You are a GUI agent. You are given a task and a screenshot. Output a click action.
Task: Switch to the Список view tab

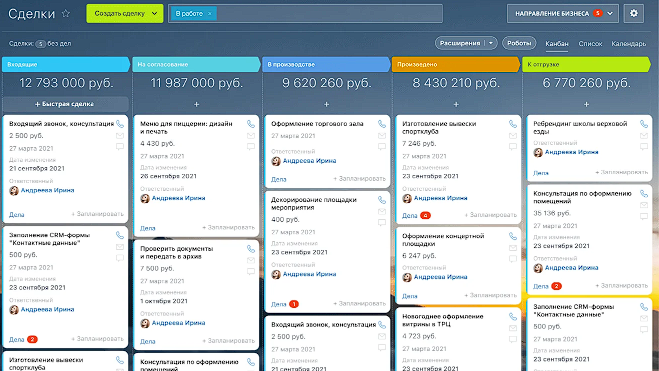pyautogui.click(x=590, y=43)
